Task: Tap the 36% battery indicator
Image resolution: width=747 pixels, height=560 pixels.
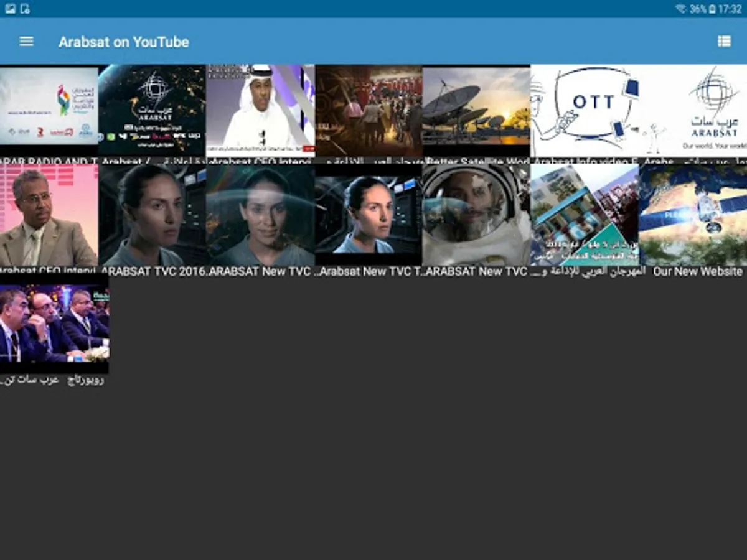Action: (x=702, y=9)
